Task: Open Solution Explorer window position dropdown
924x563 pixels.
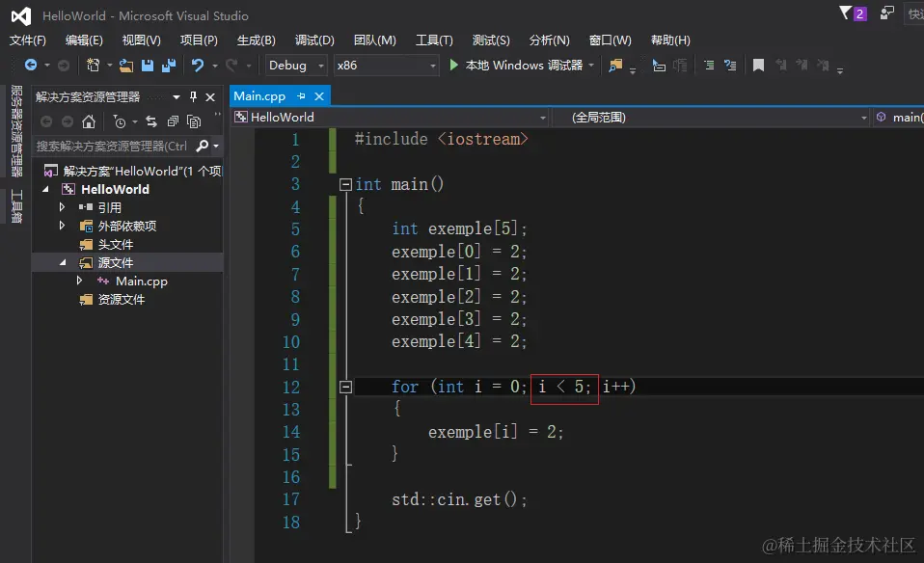Action: point(177,96)
